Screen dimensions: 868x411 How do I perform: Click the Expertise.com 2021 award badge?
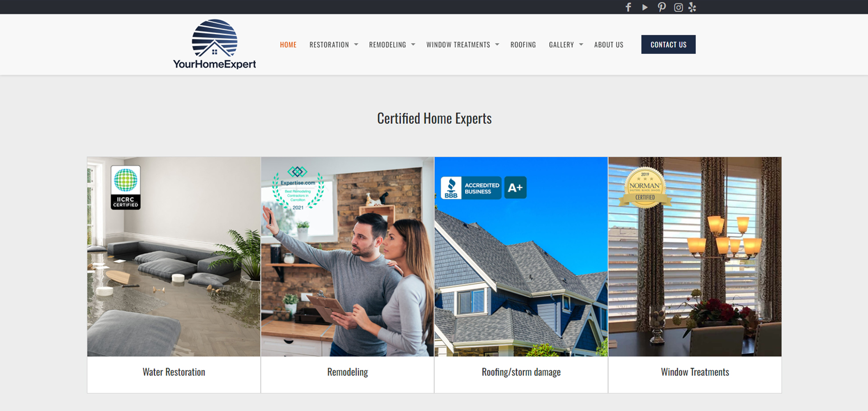(x=297, y=188)
